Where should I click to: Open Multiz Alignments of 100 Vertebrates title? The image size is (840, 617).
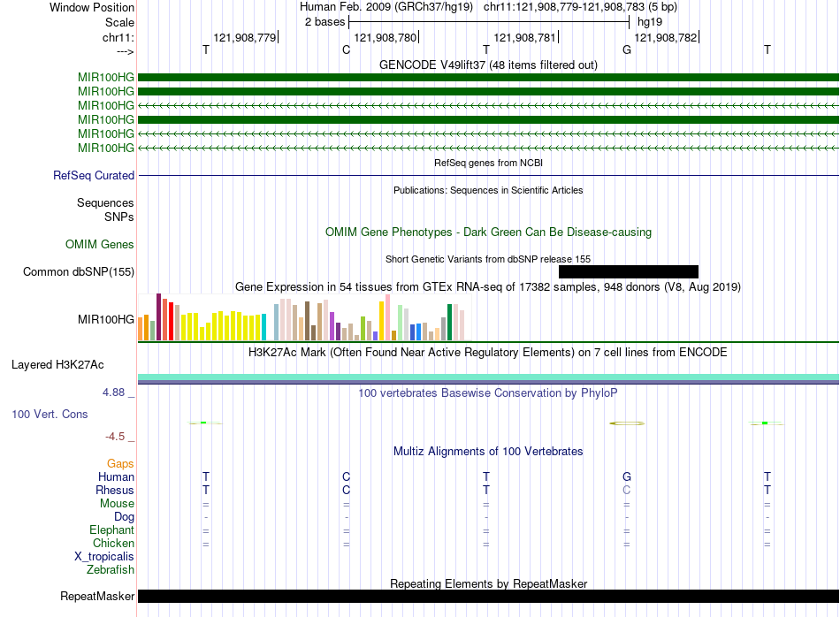point(488,451)
